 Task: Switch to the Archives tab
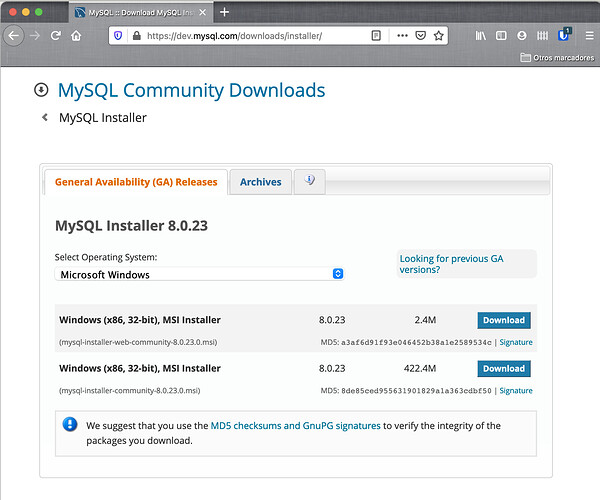[261, 182]
